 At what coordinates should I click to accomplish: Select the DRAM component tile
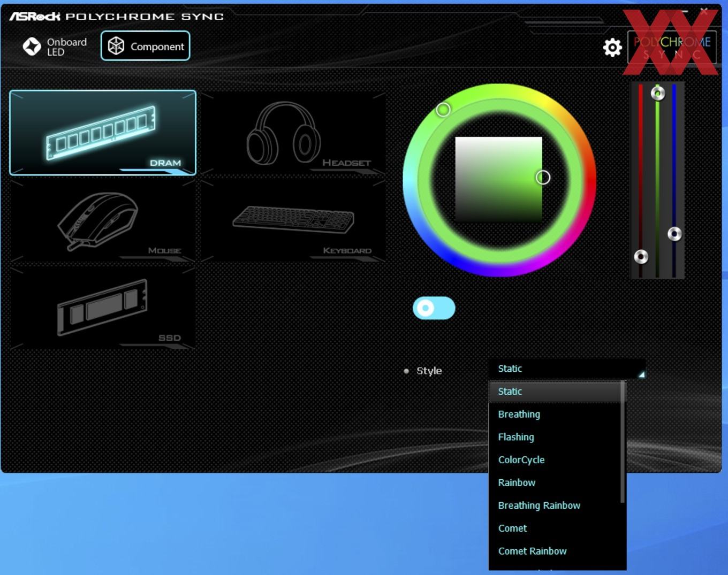pos(103,133)
